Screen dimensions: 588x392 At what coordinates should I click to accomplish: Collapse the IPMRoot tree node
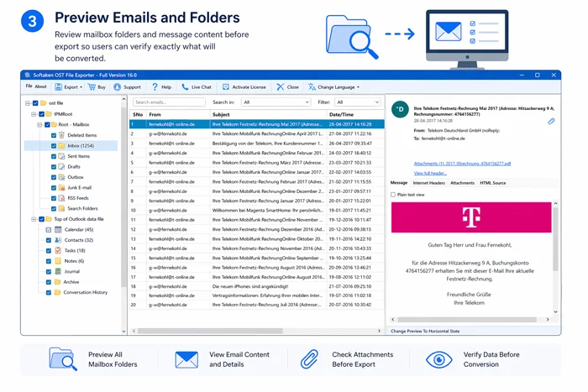(x=34, y=114)
